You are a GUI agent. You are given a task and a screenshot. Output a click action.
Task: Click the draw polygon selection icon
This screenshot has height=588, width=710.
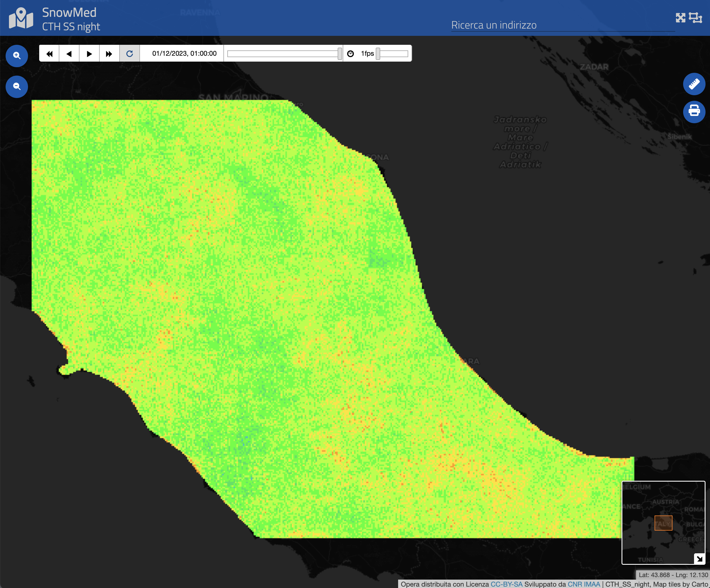point(695,18)
